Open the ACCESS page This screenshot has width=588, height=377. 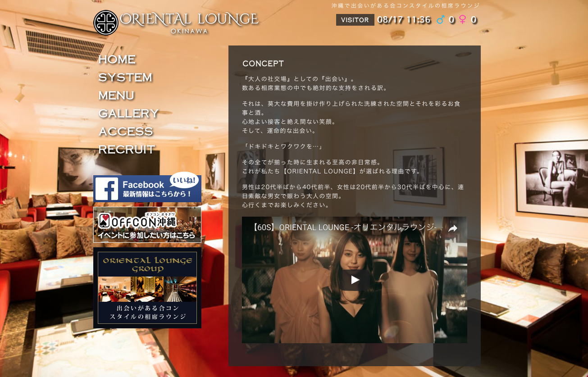(x=126, y=132)
